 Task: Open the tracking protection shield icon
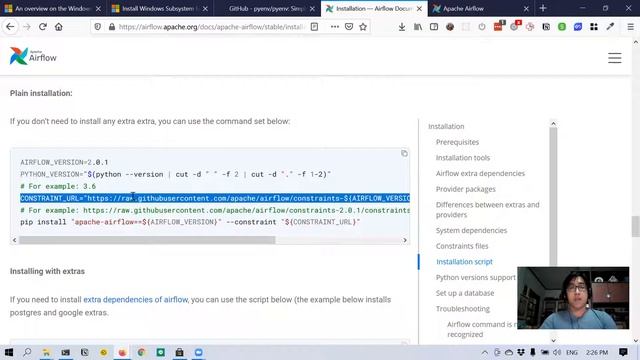pos(98,27)
